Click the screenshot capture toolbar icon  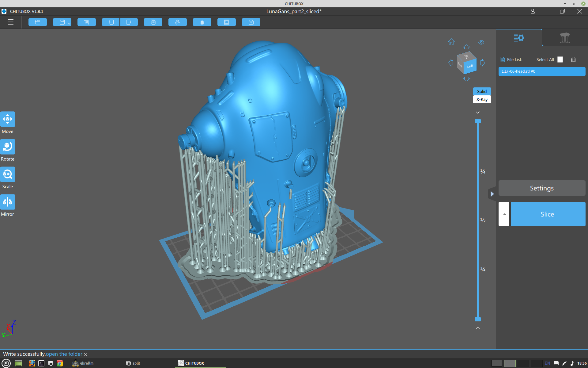point(87,22)
